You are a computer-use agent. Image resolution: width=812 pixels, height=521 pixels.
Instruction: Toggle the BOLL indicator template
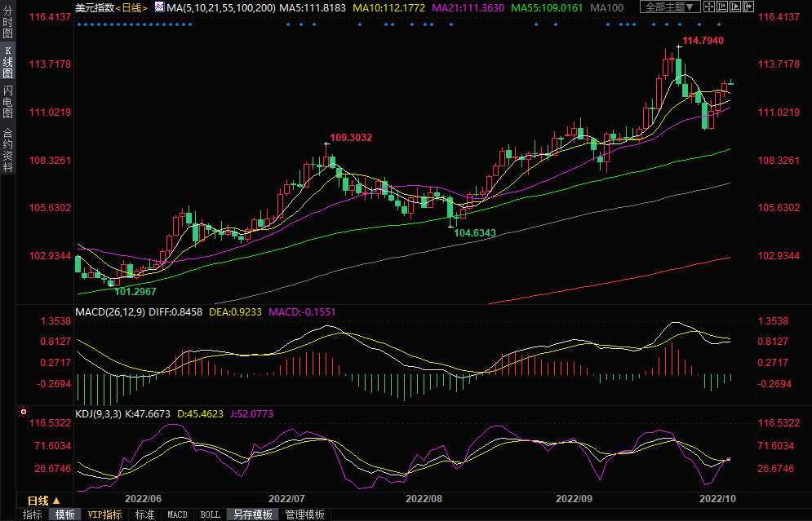tap(210, 514)
